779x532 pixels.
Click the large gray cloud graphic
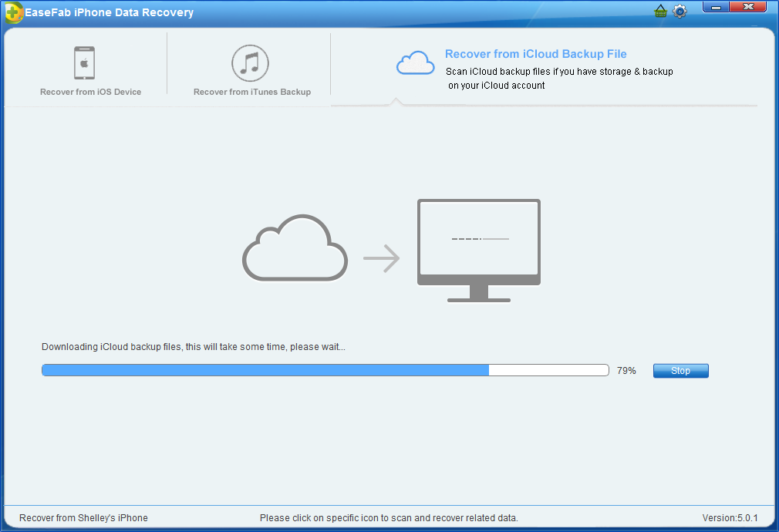click(295, 247)
